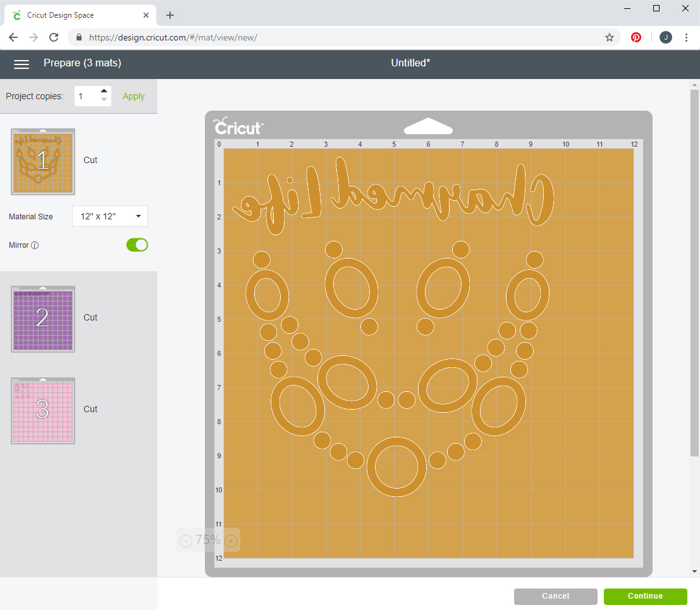The width and height of the screenshot is (700, 610).
Task: Continue to the next step
Action: pos(645,596)
